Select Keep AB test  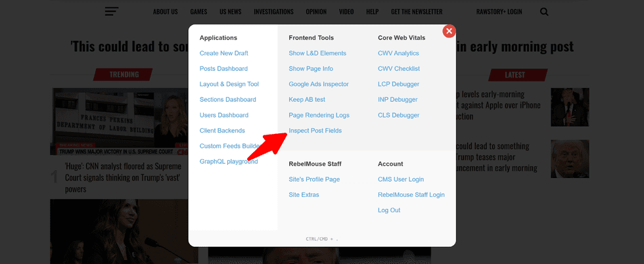click(307, 100)
